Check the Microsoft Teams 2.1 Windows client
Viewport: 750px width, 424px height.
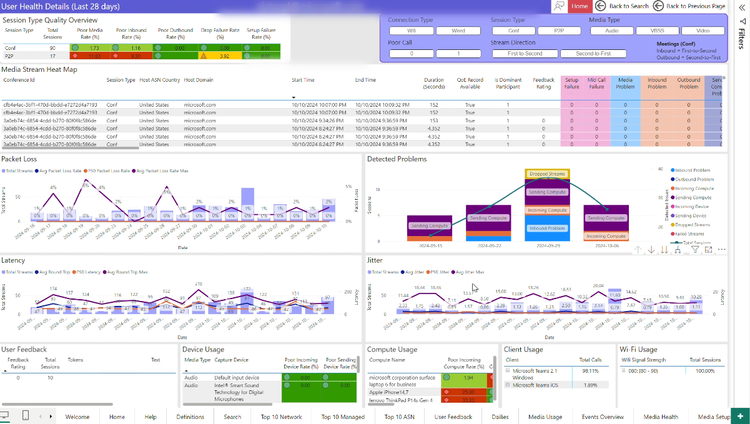[x=507, y=371]
